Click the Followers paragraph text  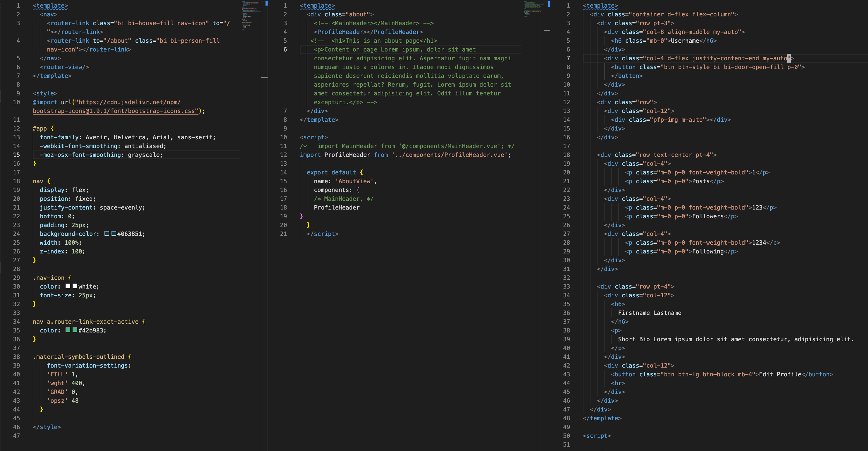click(x=708, y=216)
